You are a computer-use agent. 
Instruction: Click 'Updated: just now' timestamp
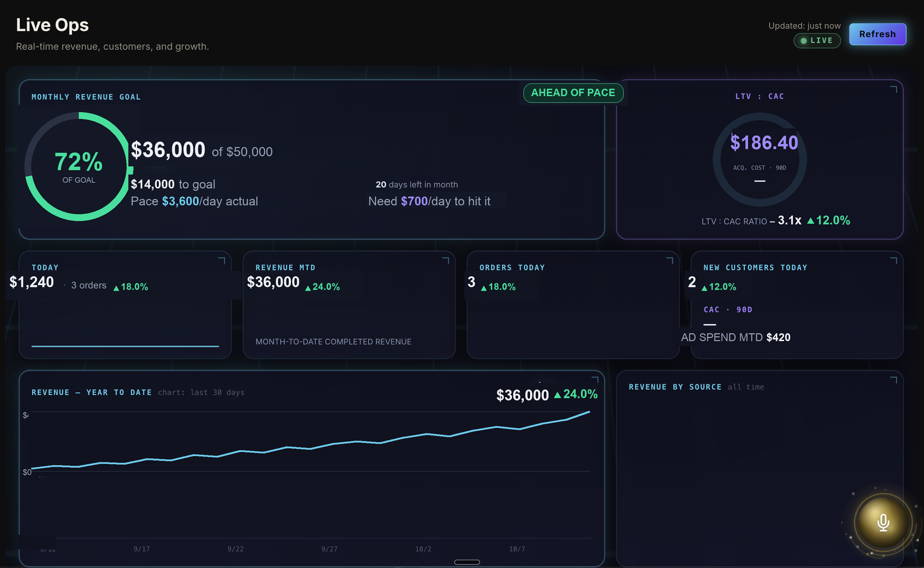click(804, 26)
